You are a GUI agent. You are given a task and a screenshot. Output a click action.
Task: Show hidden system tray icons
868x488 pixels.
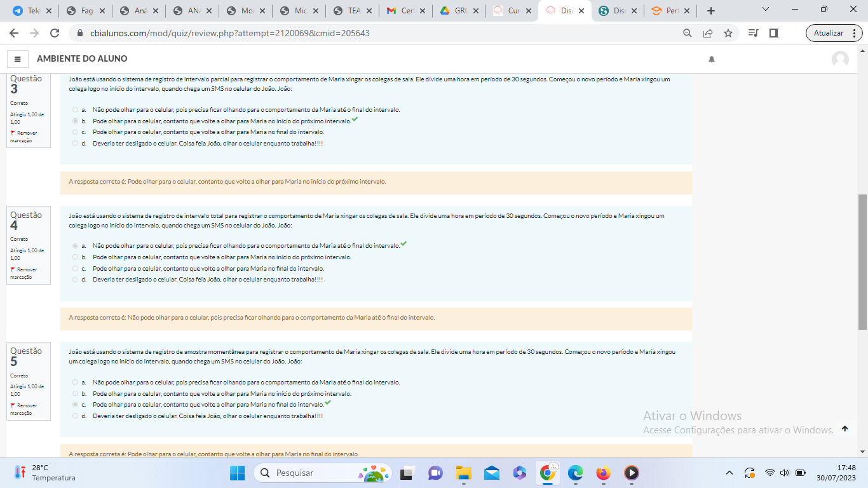tap(729, 473)
